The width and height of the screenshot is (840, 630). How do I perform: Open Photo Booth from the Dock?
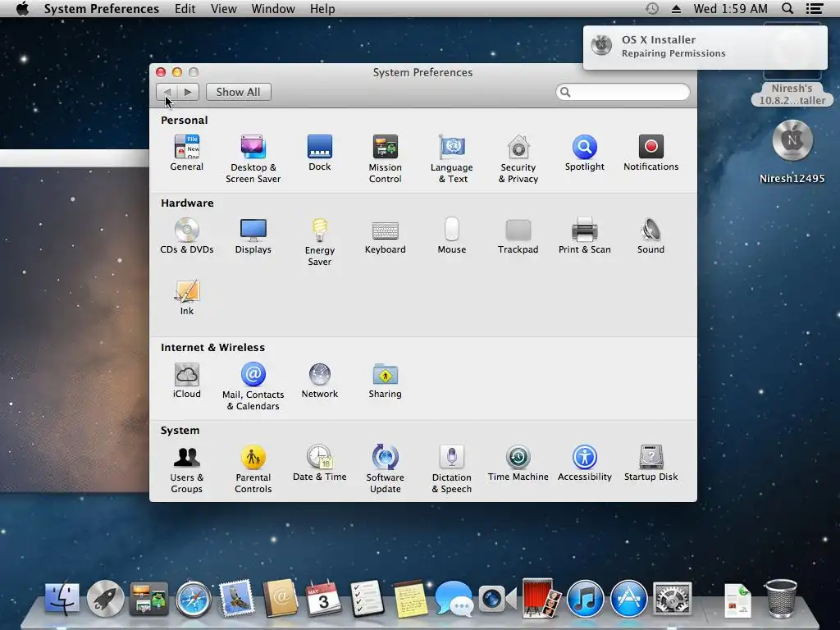541,597
